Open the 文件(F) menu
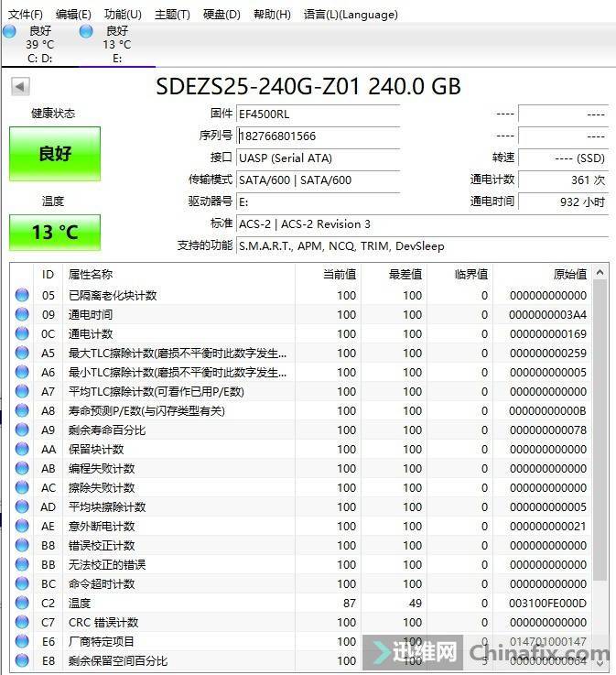 pyautogui.click(x=26, y=15)
